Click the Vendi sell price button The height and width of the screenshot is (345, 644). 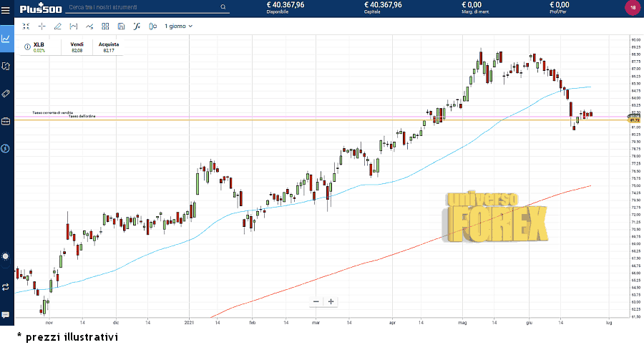(77, 47)
